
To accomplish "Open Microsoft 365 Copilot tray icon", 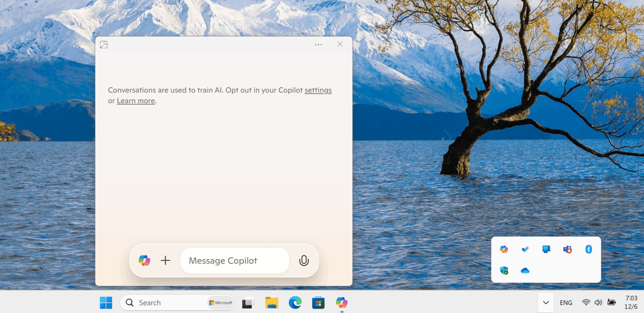I will point(504,249).
